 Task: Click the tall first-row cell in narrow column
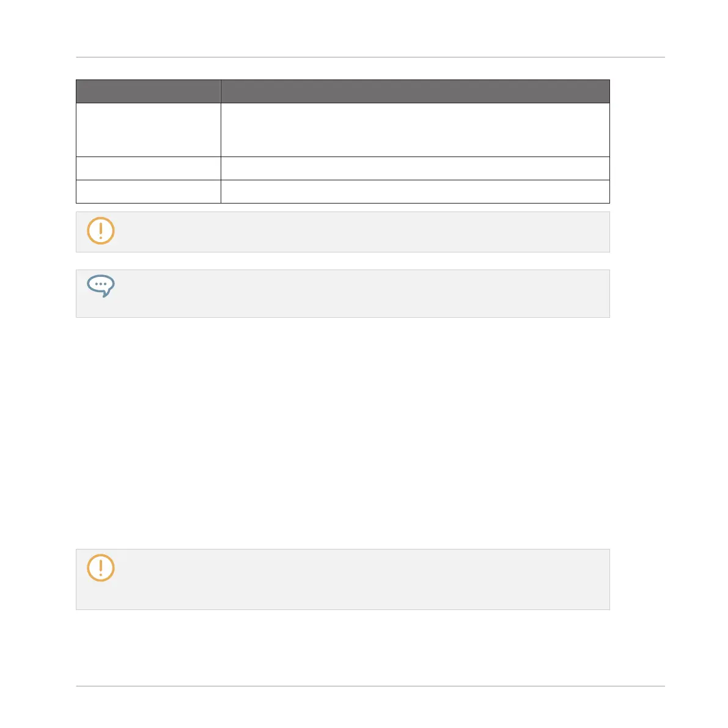(148, 130)
